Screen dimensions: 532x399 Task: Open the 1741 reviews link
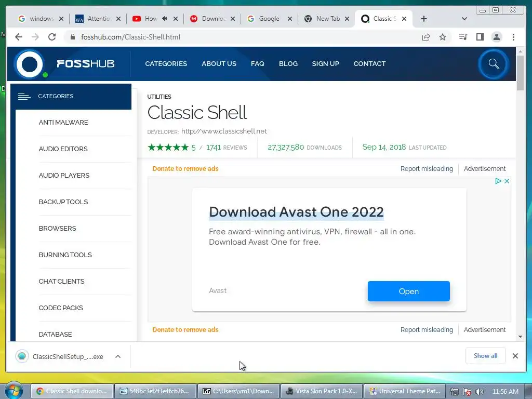227,148
